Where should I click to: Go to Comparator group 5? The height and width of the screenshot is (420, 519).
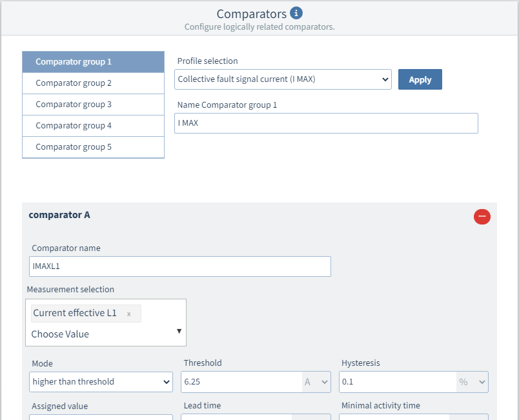(x=94, y=147)
